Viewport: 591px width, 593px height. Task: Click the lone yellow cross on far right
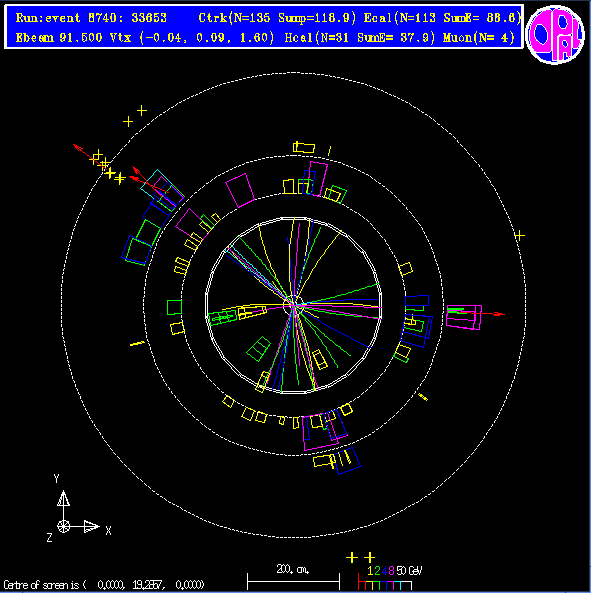[520, 236]
